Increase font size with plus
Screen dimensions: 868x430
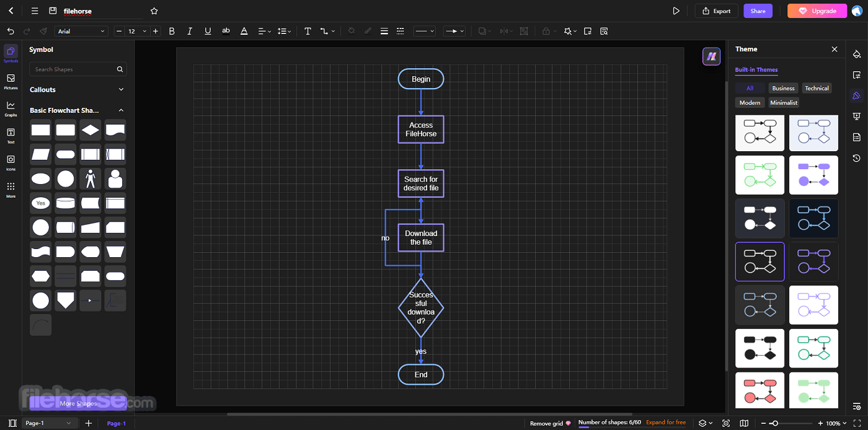pos(155,31)
